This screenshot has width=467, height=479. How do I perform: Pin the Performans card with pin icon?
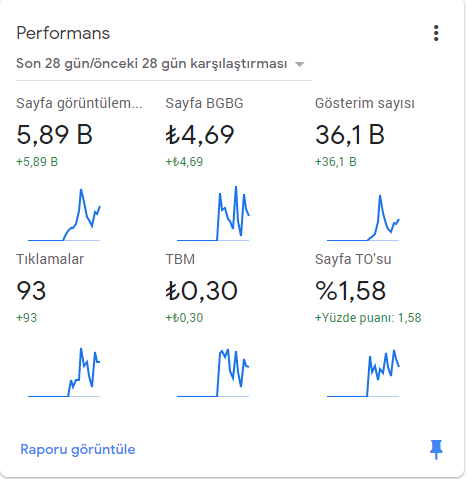click(436, 449)
